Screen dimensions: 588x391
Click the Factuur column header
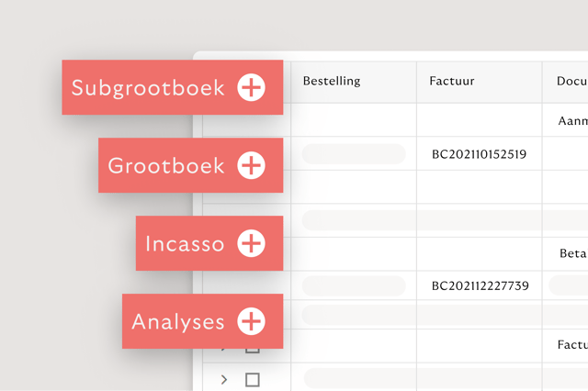pos(451,81)
